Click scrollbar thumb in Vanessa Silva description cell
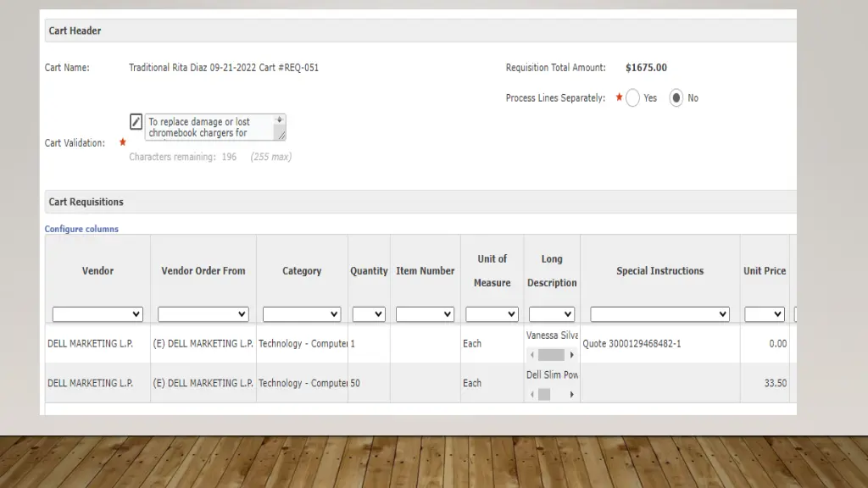The width and height of the screenshot is (868, 488). [551, 355]
